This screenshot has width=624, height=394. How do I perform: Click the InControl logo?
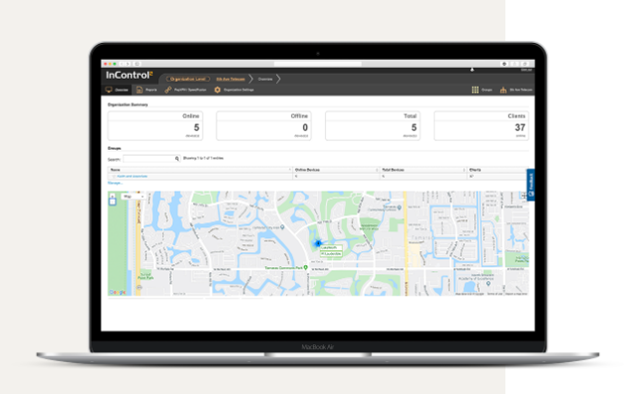(x=129, y=75)
